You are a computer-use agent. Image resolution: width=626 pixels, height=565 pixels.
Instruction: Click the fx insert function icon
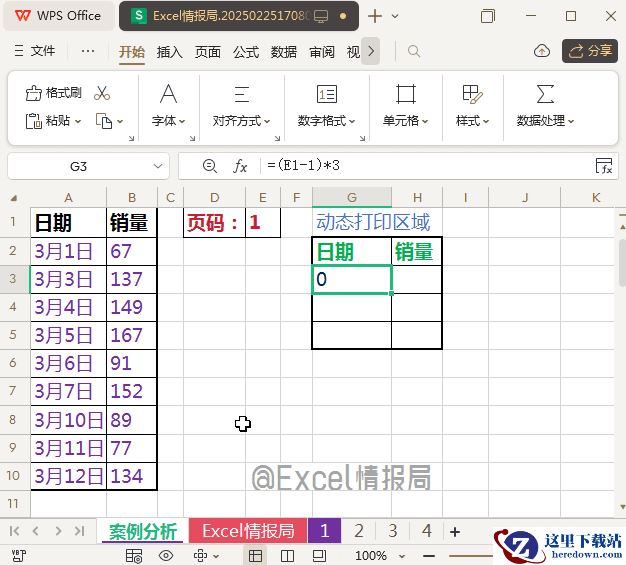[240, 166]
